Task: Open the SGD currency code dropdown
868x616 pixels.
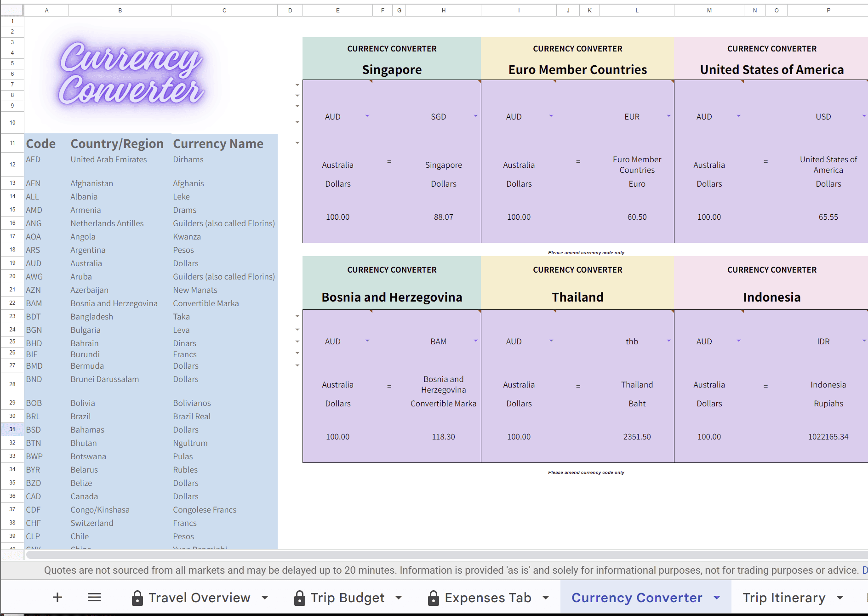Action: coord(475,116)
